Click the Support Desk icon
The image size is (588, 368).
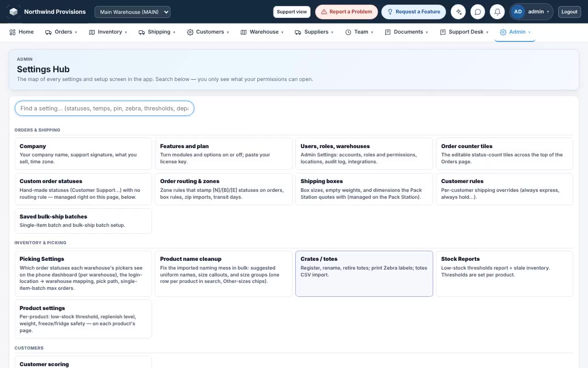point(443,32)
